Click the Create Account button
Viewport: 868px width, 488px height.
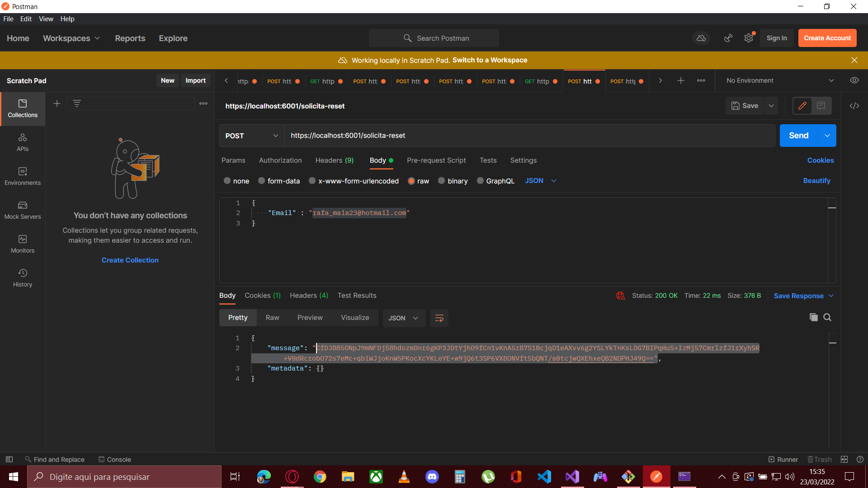click(827, 38)
